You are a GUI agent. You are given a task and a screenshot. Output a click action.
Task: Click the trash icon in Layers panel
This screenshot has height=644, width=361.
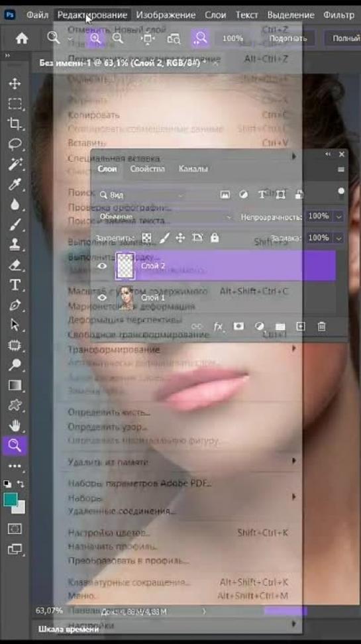pos(321,326)
